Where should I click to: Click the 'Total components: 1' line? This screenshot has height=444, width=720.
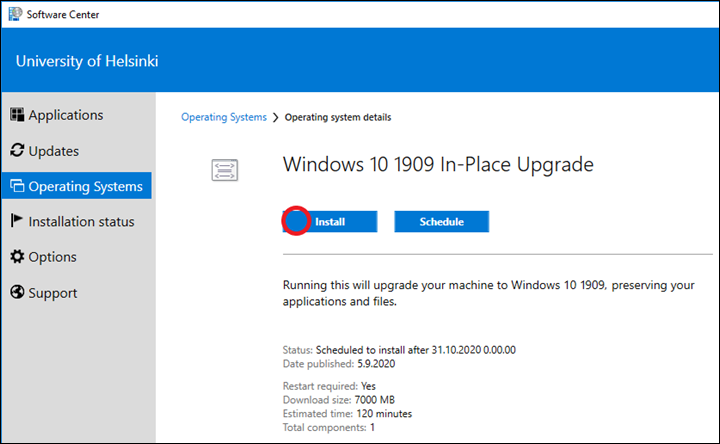tap(329, 427)
